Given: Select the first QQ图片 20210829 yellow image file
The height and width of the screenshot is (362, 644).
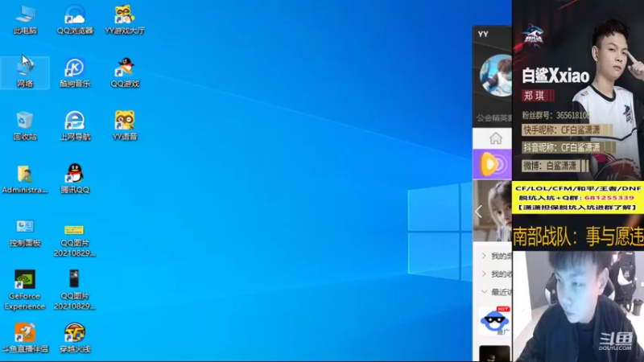Looking at the screenshot, I should [x=75, y=240].
